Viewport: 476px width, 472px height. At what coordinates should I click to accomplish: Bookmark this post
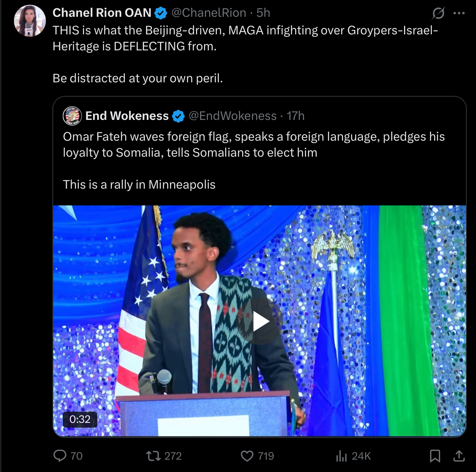pyautogui.click(x=435, y=456)
